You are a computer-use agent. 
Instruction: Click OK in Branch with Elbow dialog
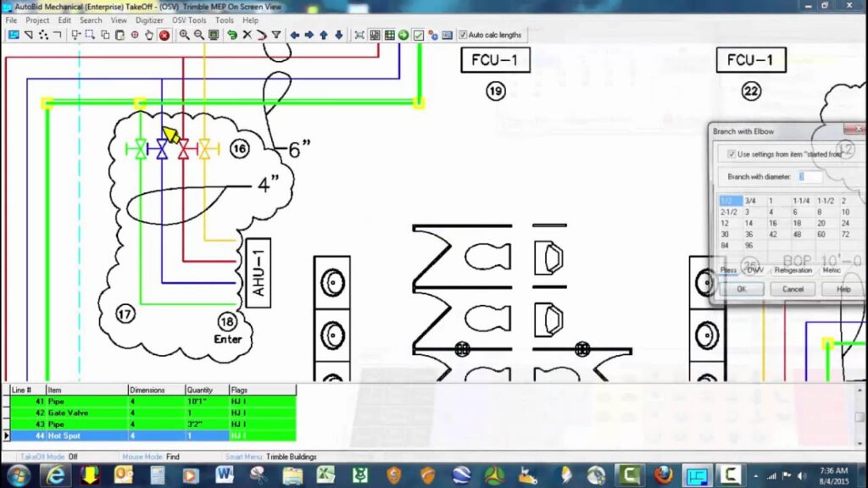(x=742, y=289)
